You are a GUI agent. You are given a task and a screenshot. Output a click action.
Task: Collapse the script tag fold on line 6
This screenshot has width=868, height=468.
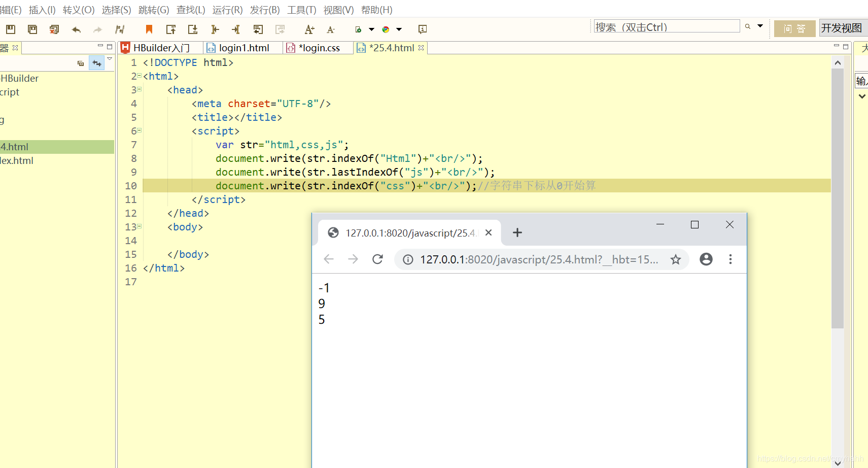(140, 130)
